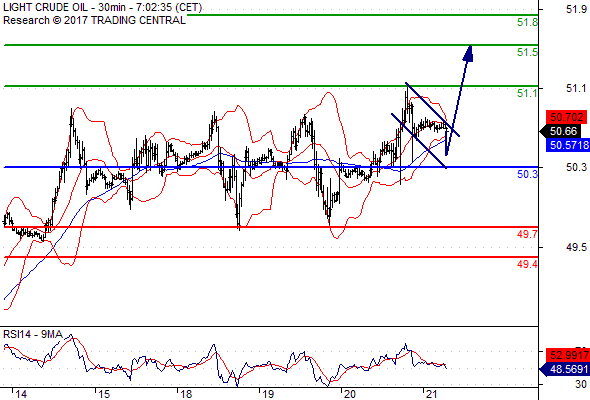
Task: Select the blue 48.5691 RSI marker
Action: click(x=565, y=369)
